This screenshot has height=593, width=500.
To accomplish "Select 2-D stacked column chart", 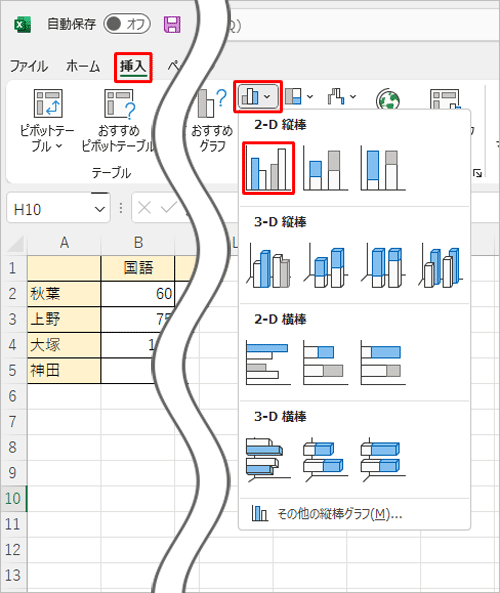I will [326, 168].
